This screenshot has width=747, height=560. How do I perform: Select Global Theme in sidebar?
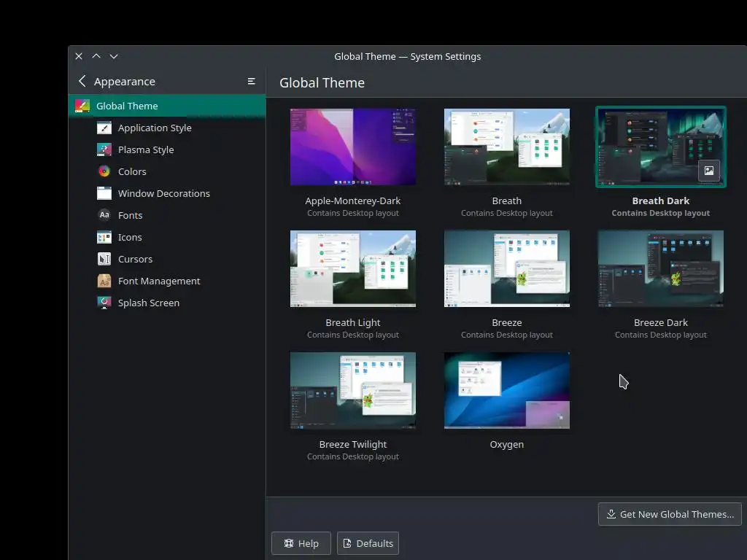click(x=167, y=106)
